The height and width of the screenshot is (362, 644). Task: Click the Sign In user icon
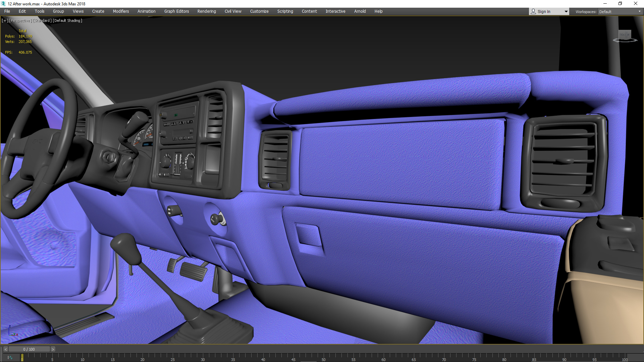pyautogui.click(x=533, y=11)
